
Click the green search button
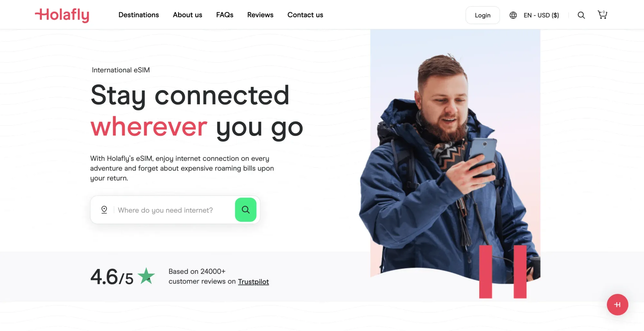pos(246,210)
